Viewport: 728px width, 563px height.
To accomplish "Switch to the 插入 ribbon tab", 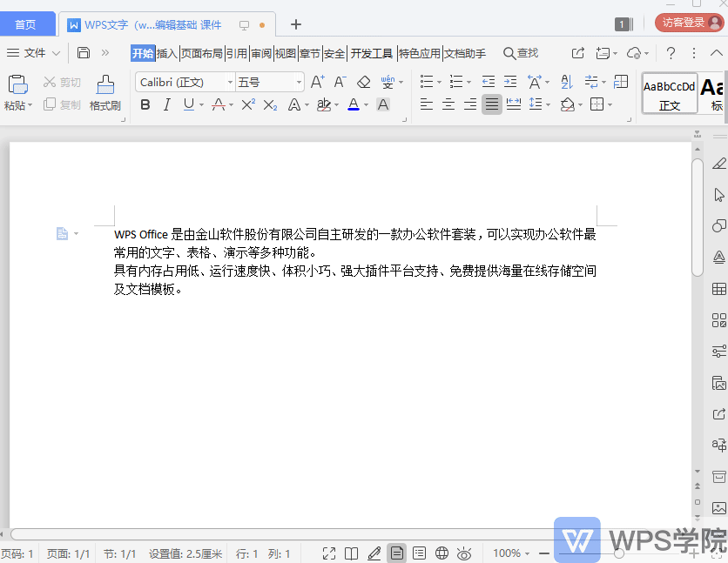I will tap(167, 53).
